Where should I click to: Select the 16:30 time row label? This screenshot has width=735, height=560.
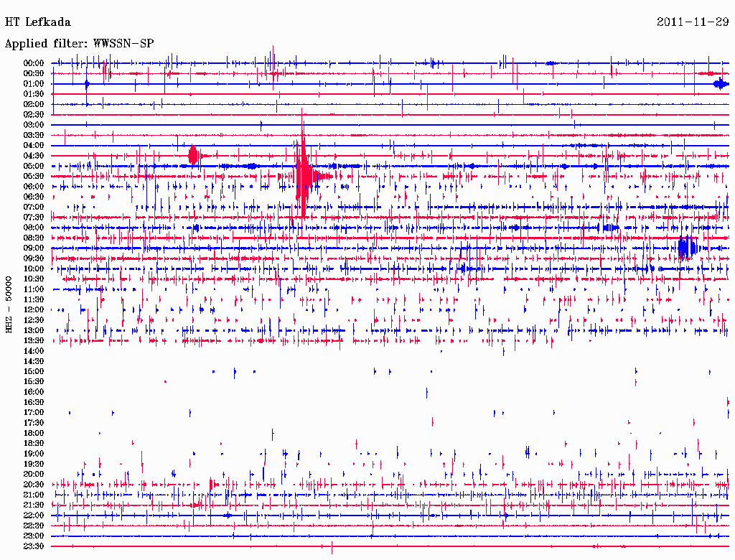pos(34,403)
